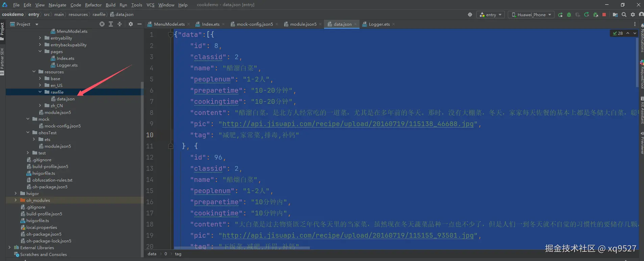
Task: Fold the JSON block at line 1
Action: pyautogui.click(x=171, y=34)
